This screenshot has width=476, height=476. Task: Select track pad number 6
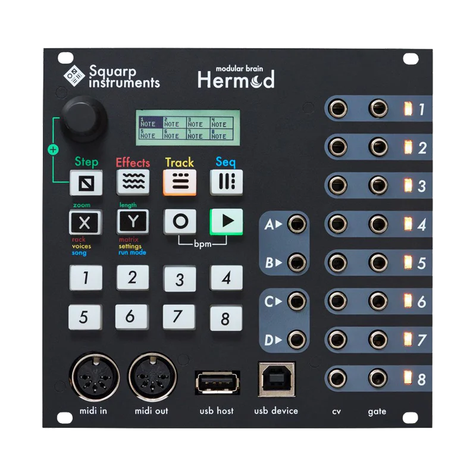click(x=131, y=317)
